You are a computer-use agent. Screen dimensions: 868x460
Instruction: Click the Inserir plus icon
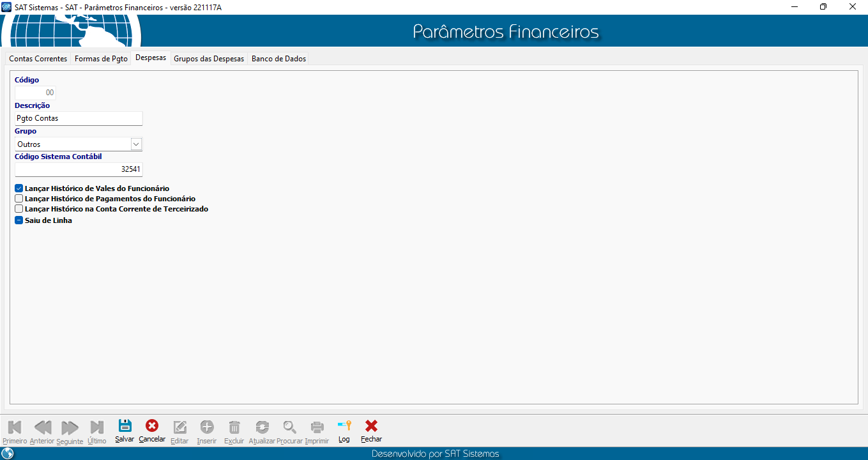pyautogui.click(x=207, y=427)
